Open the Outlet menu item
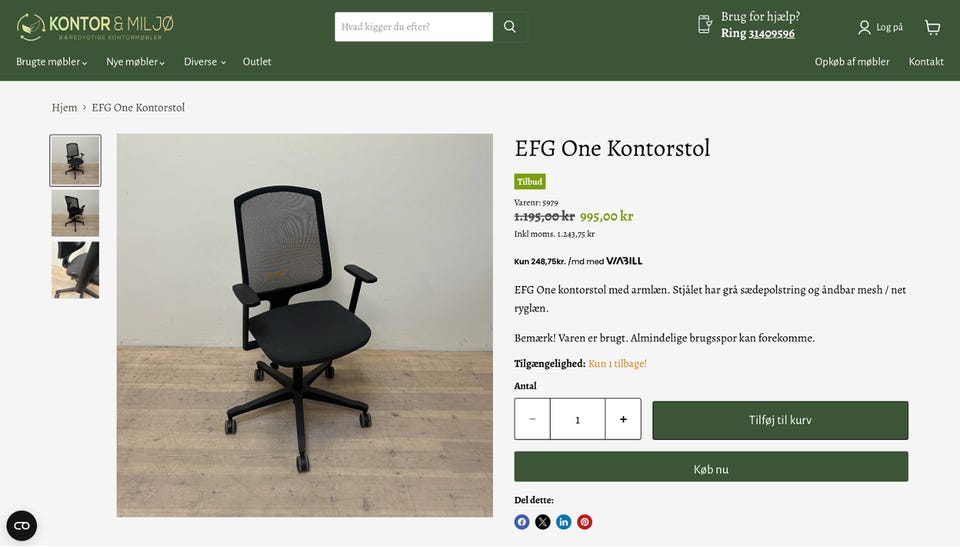Screen dimensions: 960x547 (x=257, y=62)
